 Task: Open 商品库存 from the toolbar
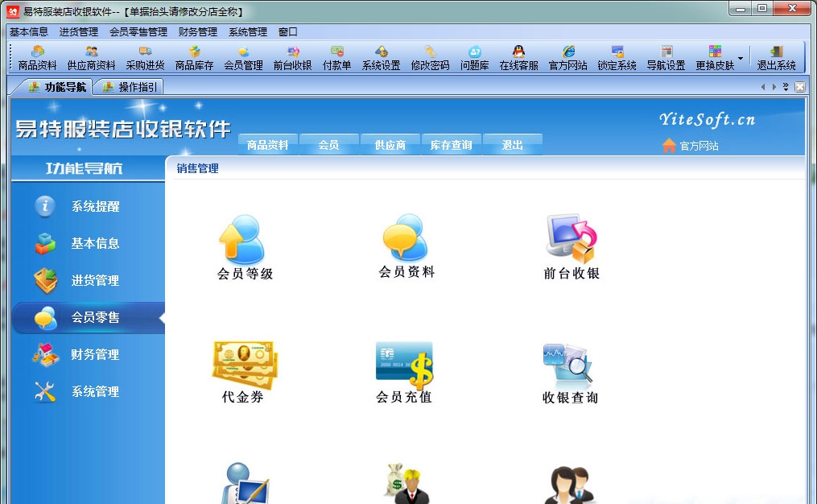coord(193,57)
